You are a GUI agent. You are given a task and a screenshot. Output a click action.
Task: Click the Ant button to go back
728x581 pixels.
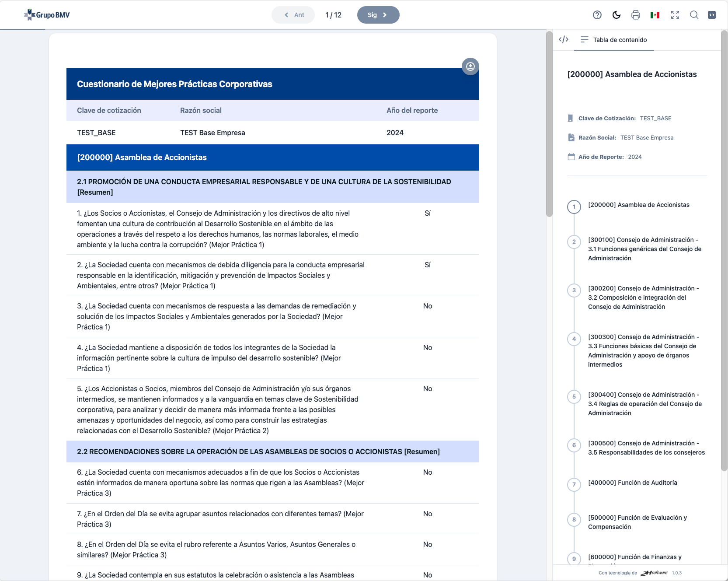(293, 14)
